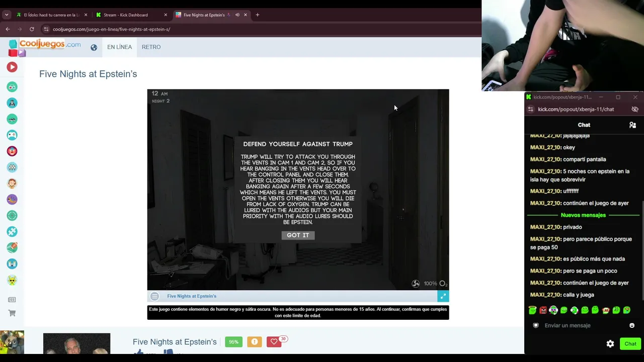The image size is (644, 362).
Task: Open the emoji picker in Kick chat
Action: [x=632, y=325]
